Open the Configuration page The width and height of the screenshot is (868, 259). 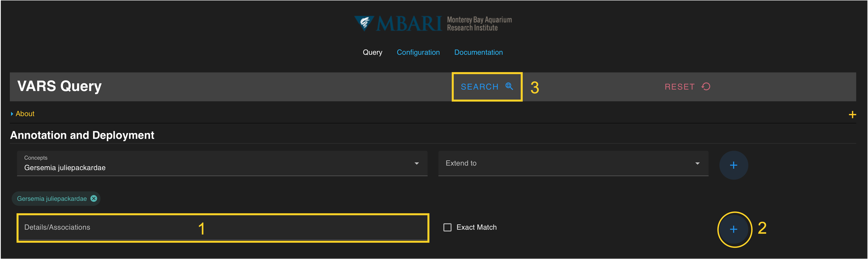418,53
